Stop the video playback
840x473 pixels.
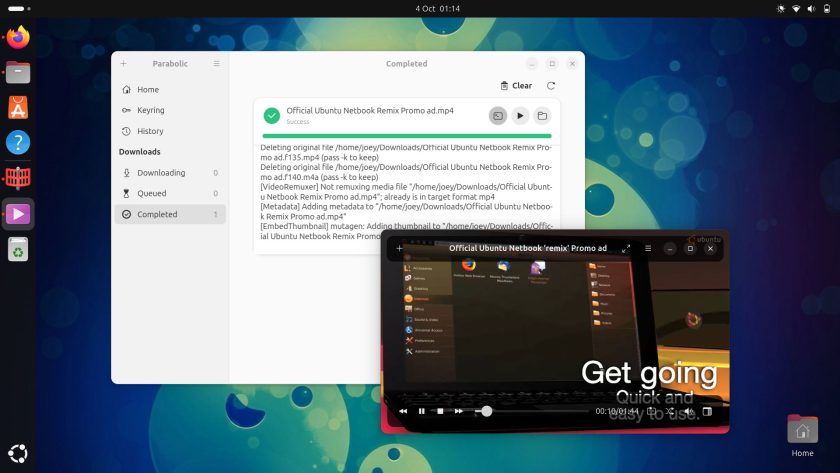click(x=440, y=411)
